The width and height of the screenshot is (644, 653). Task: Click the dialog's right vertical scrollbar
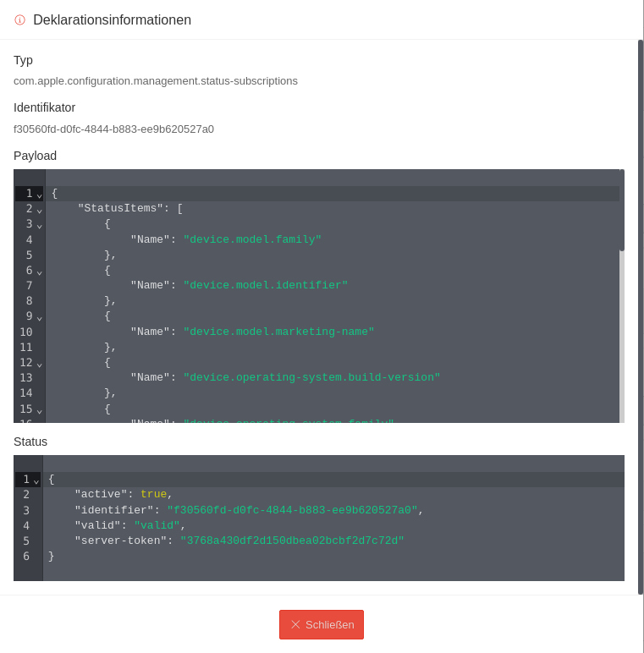click(x=641, y=317)
